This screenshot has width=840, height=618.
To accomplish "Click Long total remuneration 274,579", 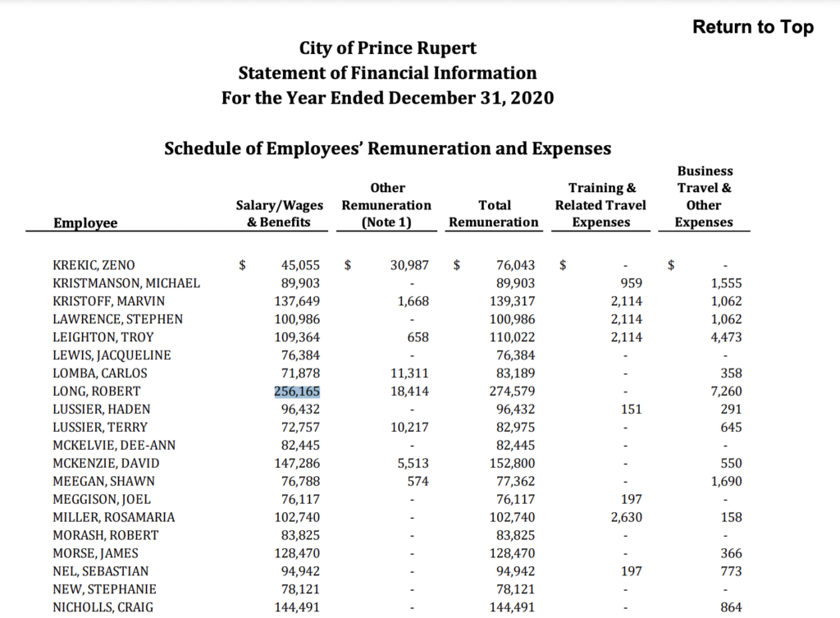I will [x=512, y=391].
